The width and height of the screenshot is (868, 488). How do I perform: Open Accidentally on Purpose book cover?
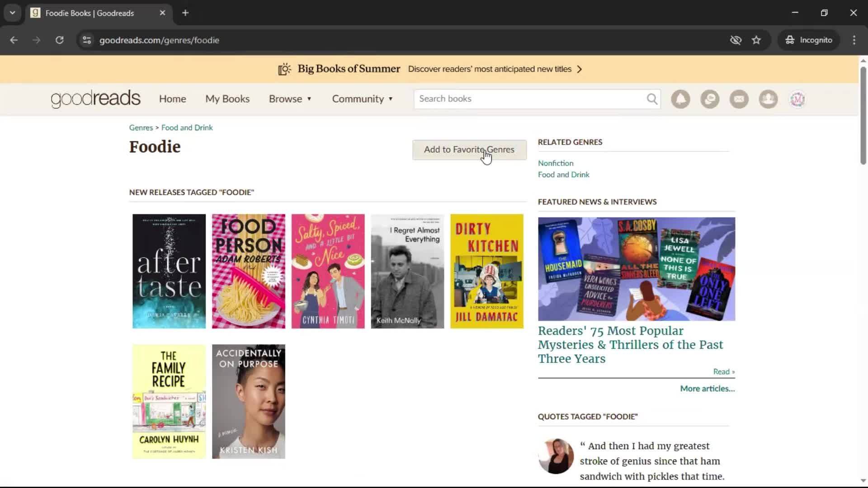point(249,402)
